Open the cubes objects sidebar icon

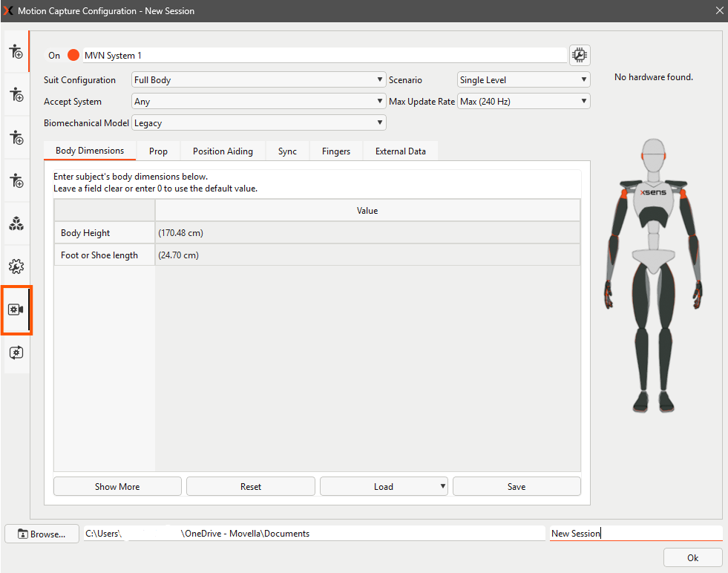[16, 224]
